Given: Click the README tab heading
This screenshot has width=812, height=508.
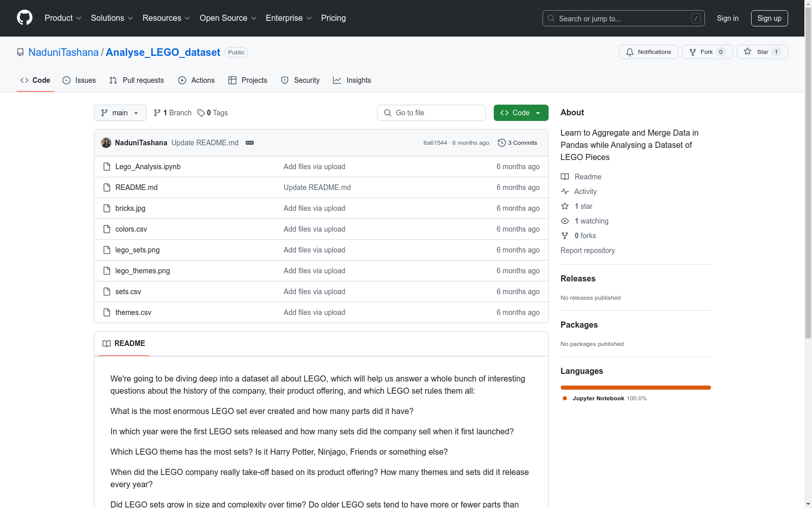Looking at the screenshot, I should (124, 344).
